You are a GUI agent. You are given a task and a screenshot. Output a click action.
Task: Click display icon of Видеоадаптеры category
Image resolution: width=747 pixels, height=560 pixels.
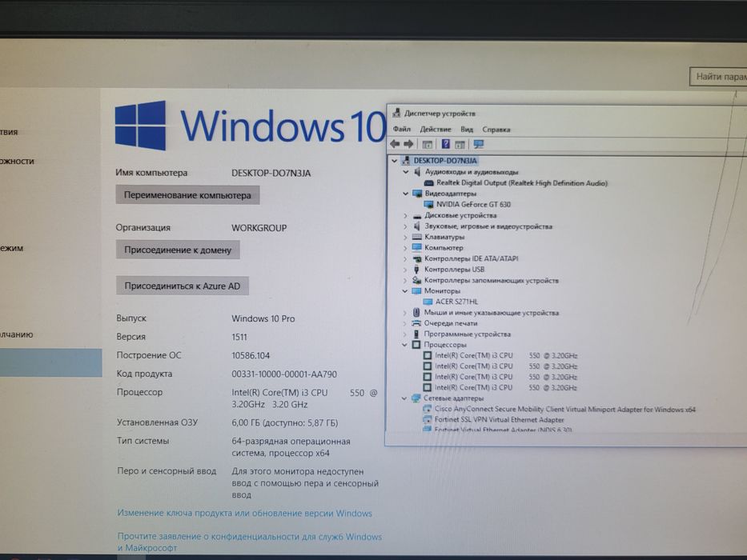click(417, 194)
